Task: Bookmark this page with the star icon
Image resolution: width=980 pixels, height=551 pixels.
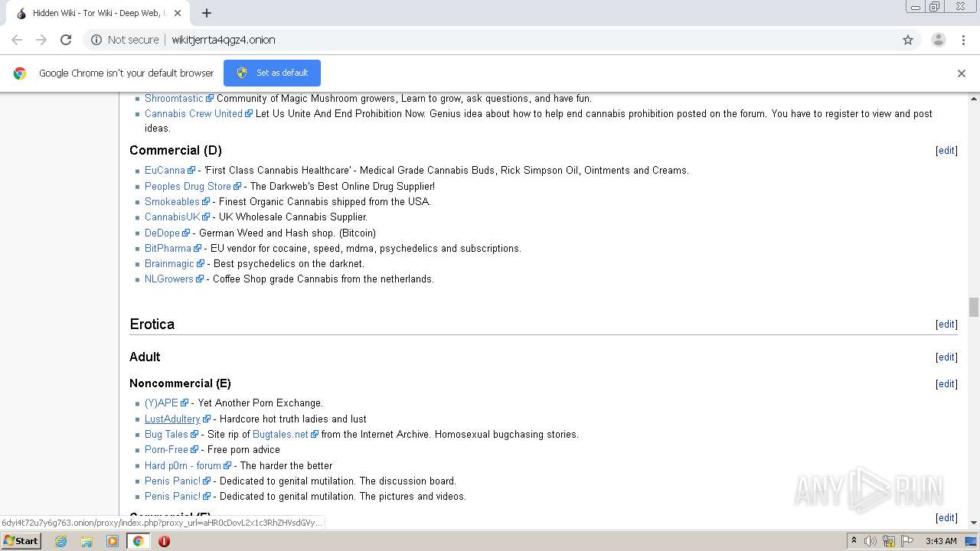Action: (x=908, y=40)
